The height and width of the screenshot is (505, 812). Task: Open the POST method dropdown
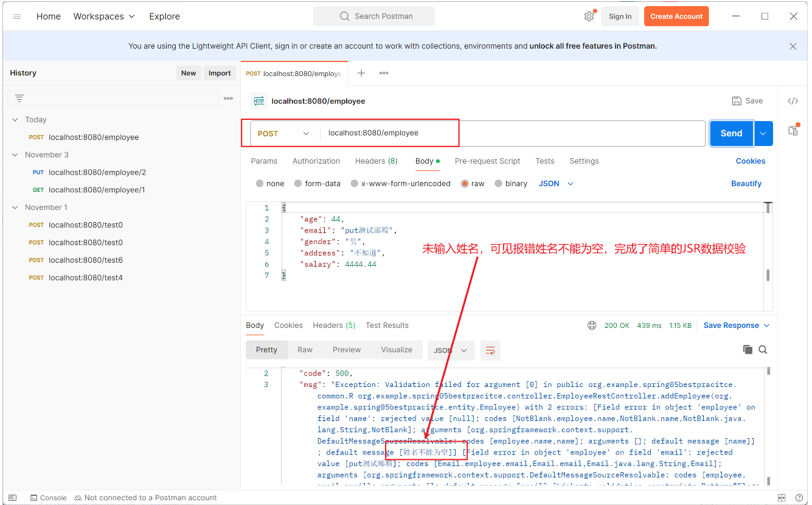pos(283,134)
